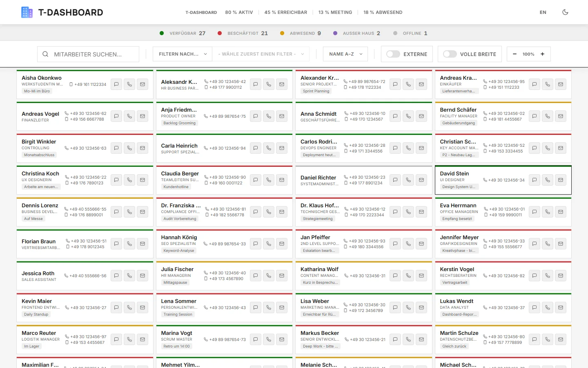This screenshot has height=368, width=588.
Task: Email Andreas Kra... using envelope icon
Action: [x=561, y=84]
